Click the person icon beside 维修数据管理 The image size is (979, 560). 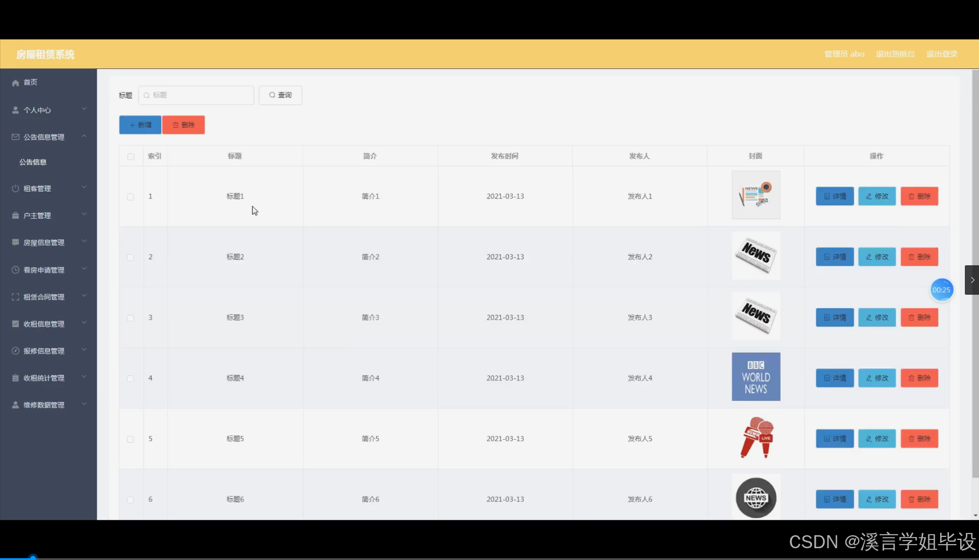click(15, 405)
